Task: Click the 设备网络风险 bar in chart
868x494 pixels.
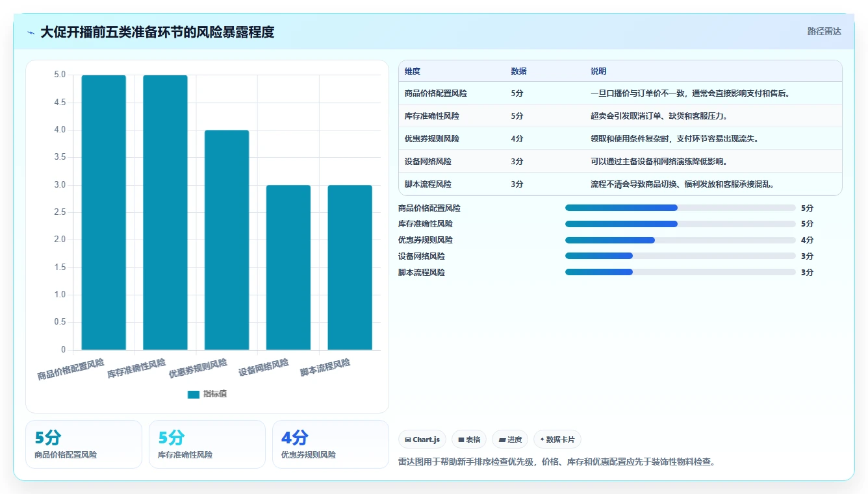Action: click(288, 267)
